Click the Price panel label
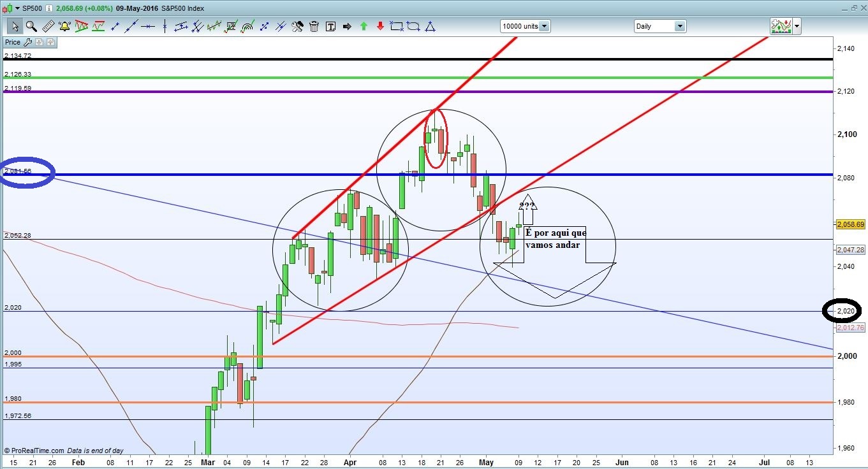This screenshot has width=868, height=469. [12, 42]
